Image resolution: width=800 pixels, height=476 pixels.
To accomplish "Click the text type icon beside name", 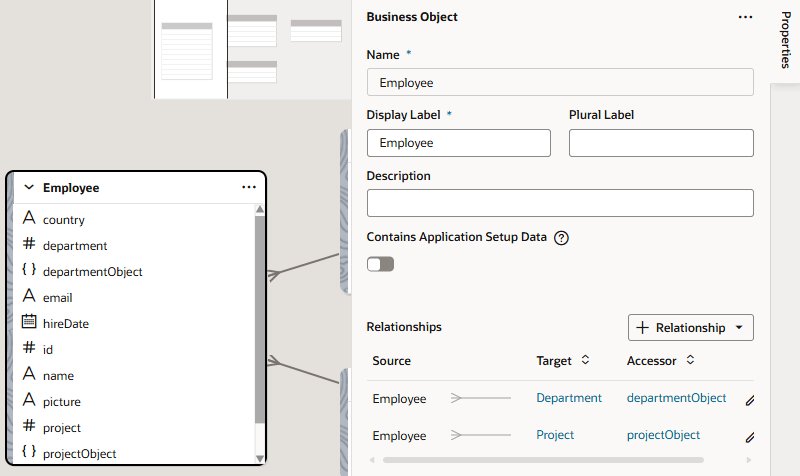I will [29, 373].
